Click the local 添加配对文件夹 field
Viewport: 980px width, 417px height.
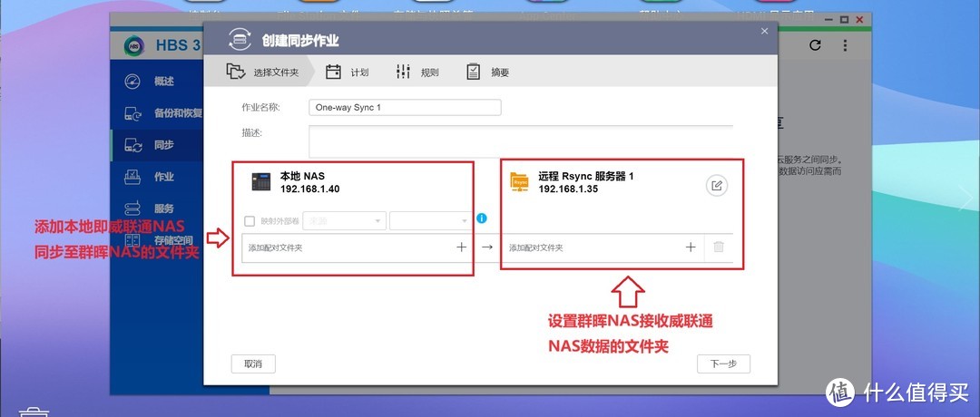356,247
